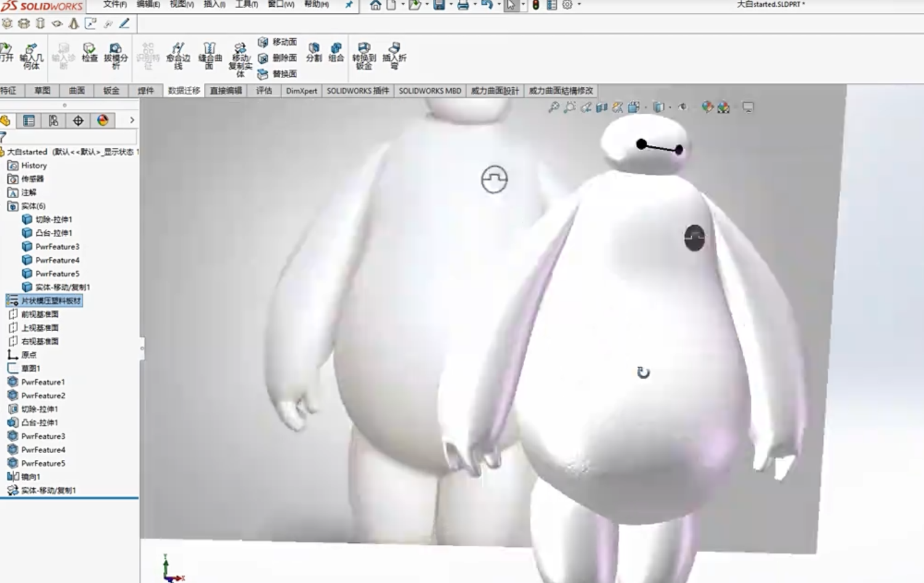Select the 分割 split tool

314,52
